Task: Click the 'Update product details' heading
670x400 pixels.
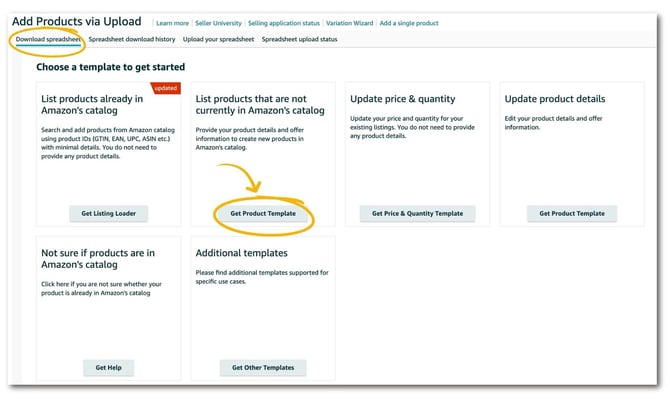Action: point(555,99)
